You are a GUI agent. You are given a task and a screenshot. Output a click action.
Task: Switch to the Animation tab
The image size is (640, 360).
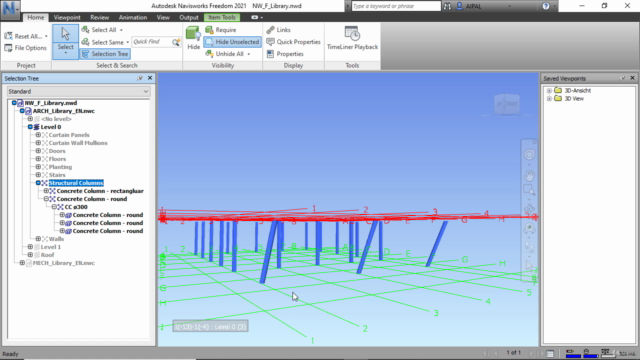(x=133, y=18)
